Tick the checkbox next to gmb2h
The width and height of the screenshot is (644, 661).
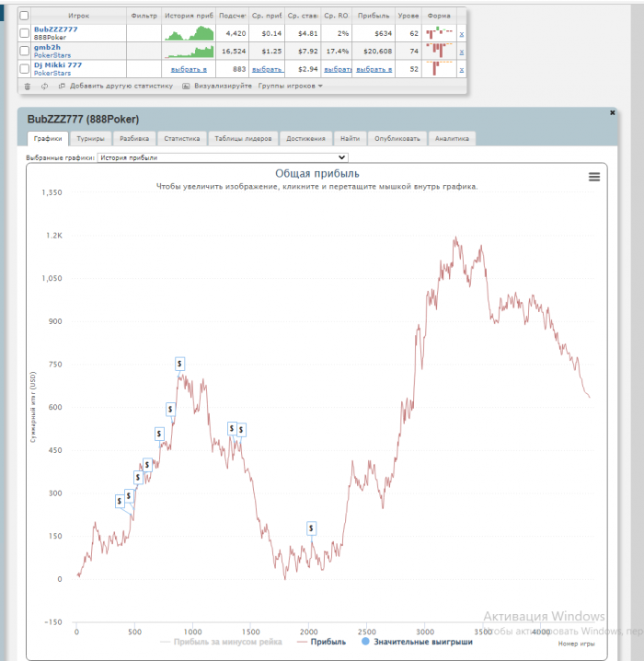[x=25, y=51]
